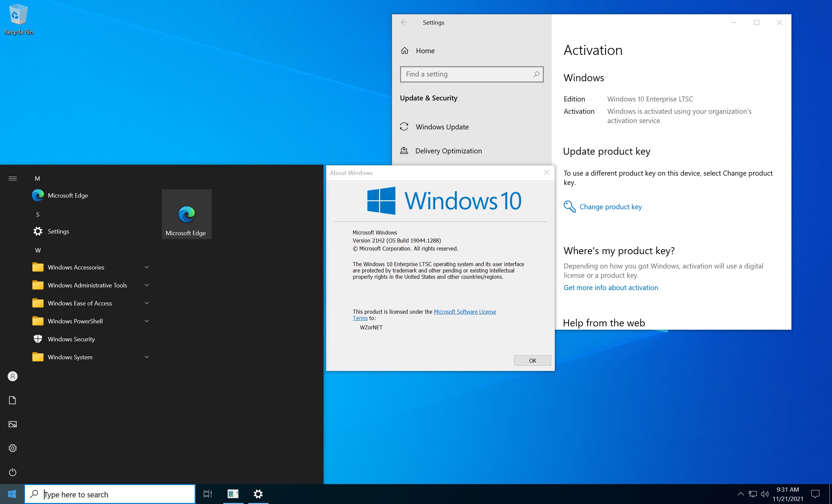Open the Change product key link
Screen dimensions: 832x504
(x=610, y=207)
